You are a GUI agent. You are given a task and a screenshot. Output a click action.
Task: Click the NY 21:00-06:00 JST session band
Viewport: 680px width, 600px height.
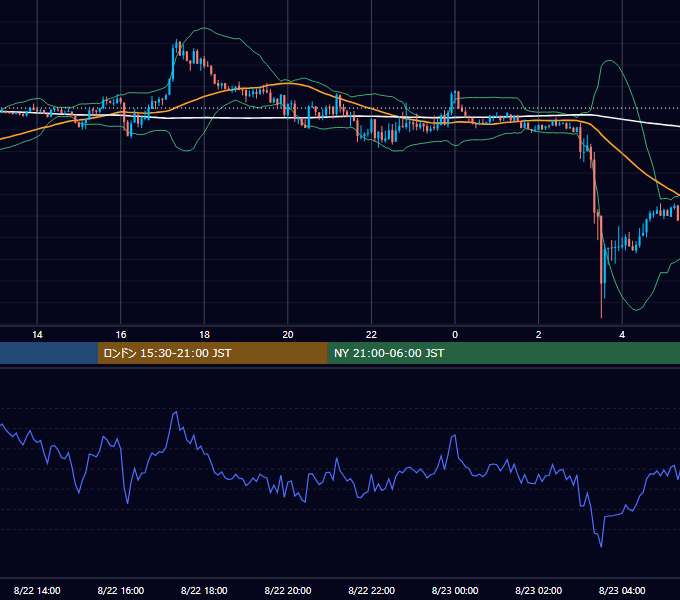tap(503, 353)
